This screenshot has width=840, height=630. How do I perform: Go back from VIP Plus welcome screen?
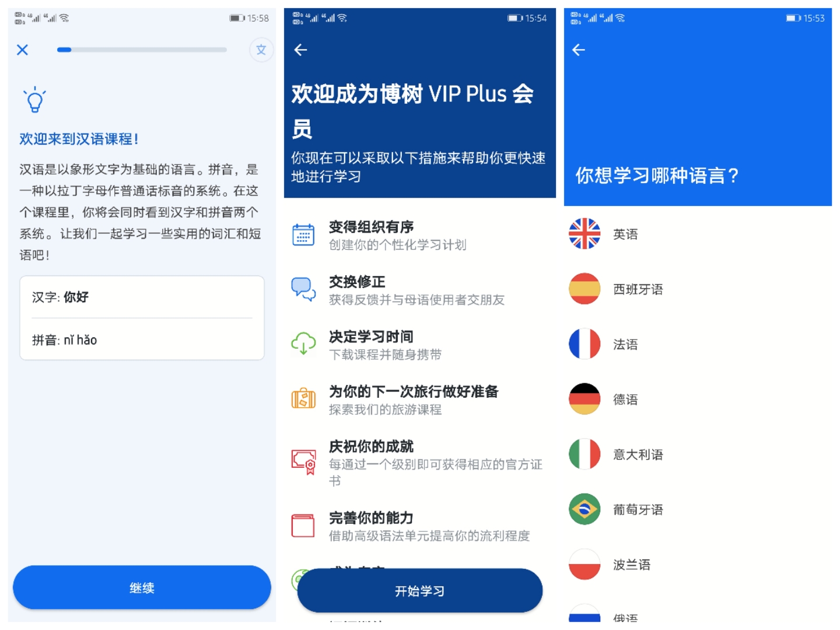click(300, 50)
